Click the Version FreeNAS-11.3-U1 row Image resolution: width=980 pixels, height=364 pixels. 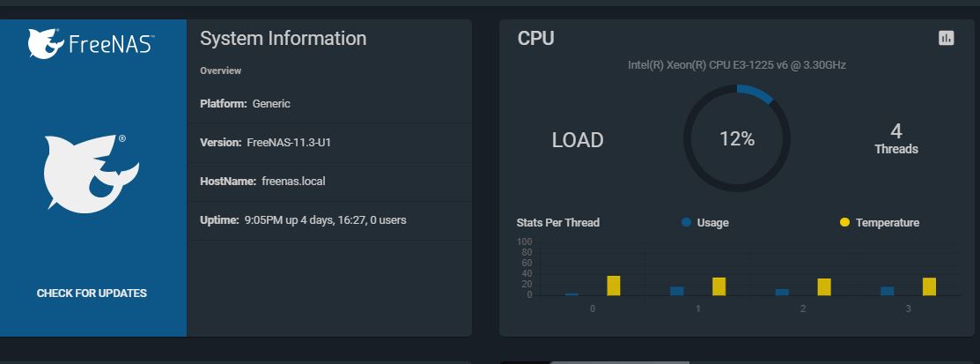coord(329,143)
